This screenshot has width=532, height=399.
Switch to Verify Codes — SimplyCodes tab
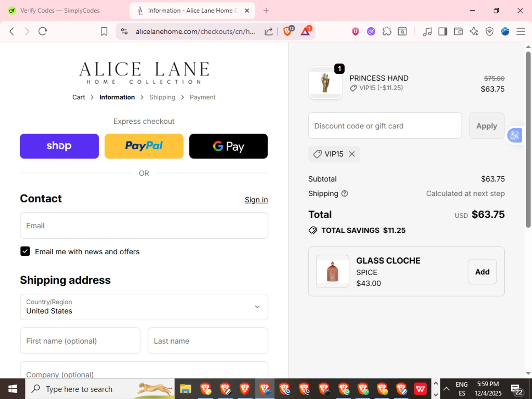[x=60, y=11]
